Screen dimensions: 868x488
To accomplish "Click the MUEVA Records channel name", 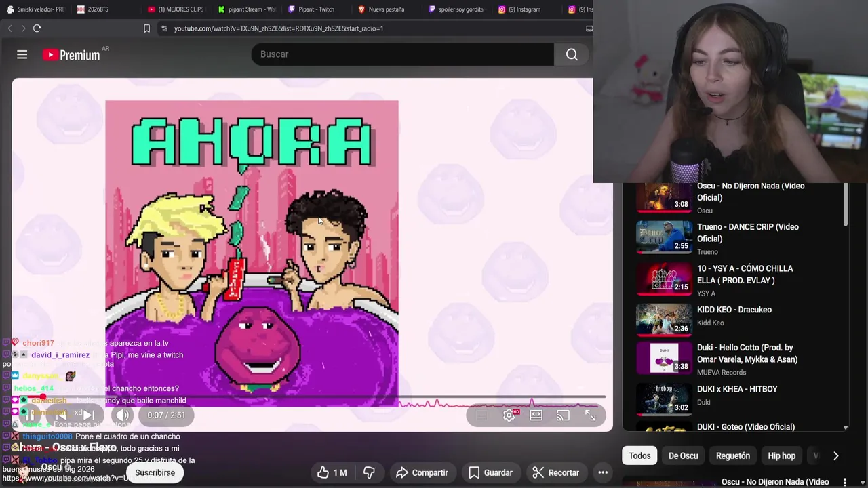I will pos(722,372).
